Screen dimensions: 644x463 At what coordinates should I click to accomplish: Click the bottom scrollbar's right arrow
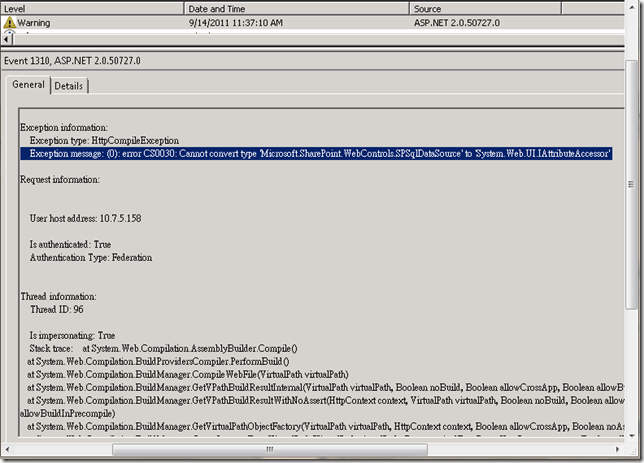[617, 449]
